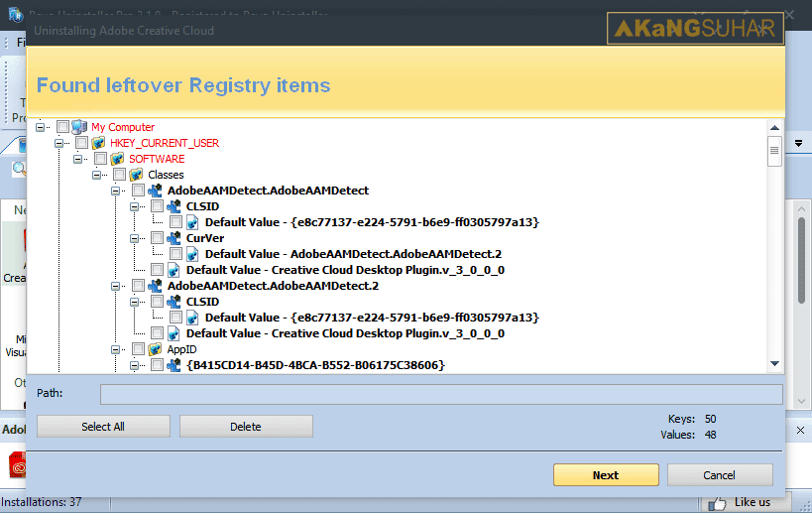The height and width of the screenshot is (513, 812).
Task: Click the SOFTWARE key folder icon
Action: pyautogui.click(x=118, y=159)
